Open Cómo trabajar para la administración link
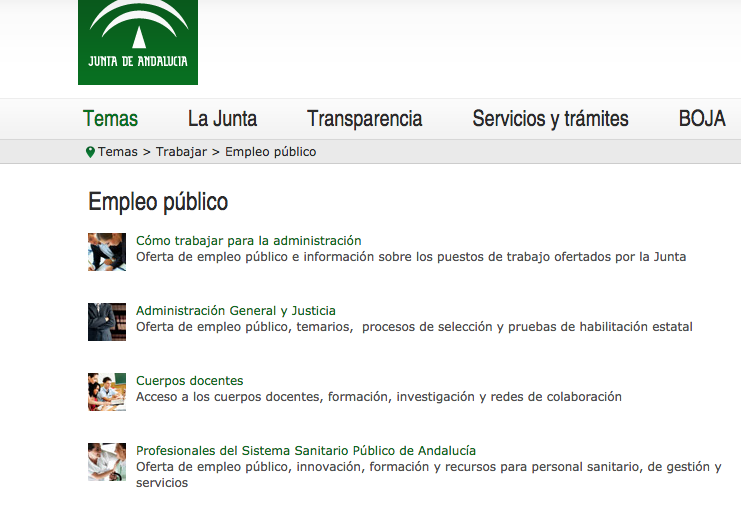The image size is (741, 514). [249, 240]
